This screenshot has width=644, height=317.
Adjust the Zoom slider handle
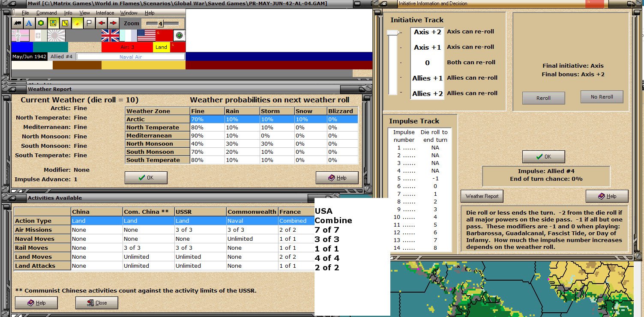point(160,23)
